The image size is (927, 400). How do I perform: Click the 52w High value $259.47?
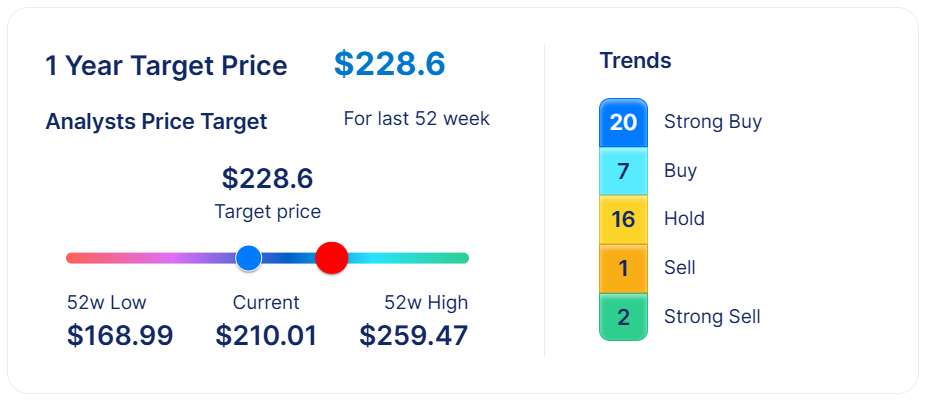(x=413, y=335)
